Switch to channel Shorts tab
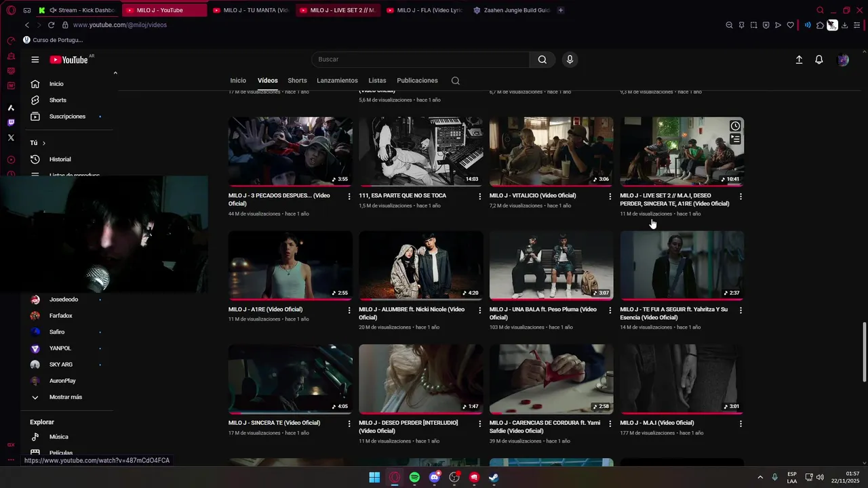Image resolution: width=868 pixels, height=488 pixels. [x=297, y=81]
